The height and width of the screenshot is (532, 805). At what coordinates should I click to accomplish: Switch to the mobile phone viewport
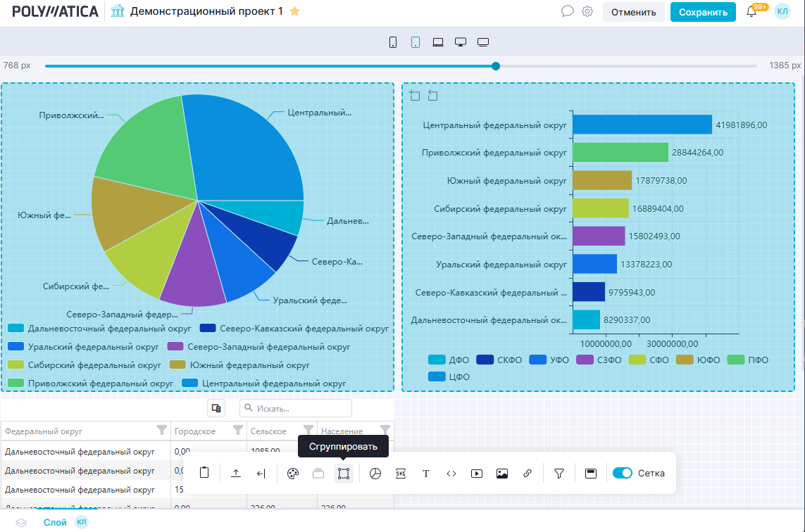pyautogui.click(x=393, y=42)
